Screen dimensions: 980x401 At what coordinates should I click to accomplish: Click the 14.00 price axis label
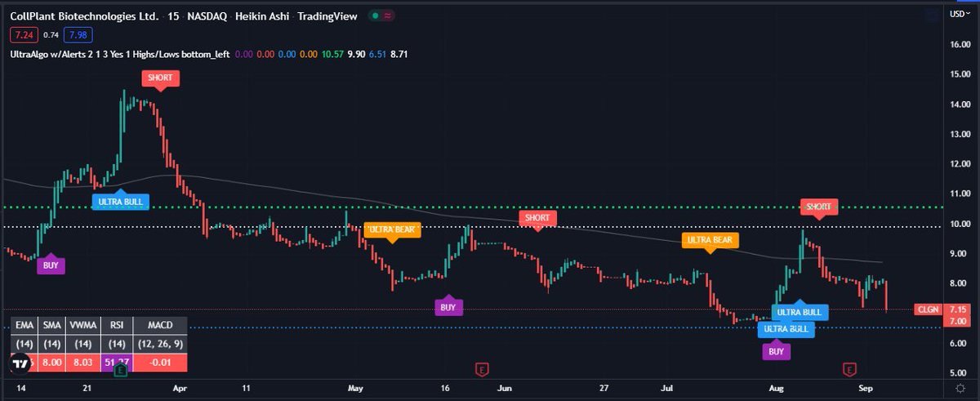[x=958, y=105]
